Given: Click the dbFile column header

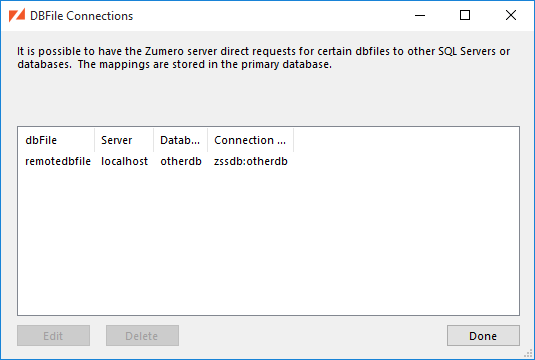Looking at the screenshot, I should coord(56,140).
